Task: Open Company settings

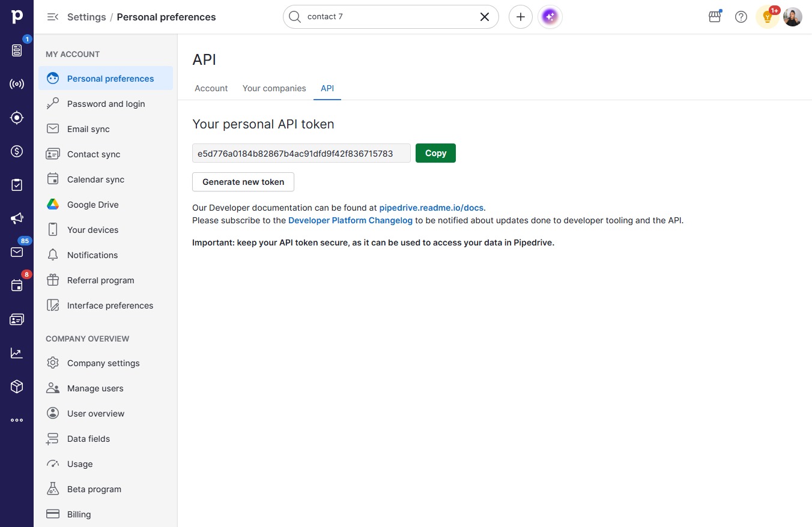Action: pyautogui.click(x=106, y=363)
